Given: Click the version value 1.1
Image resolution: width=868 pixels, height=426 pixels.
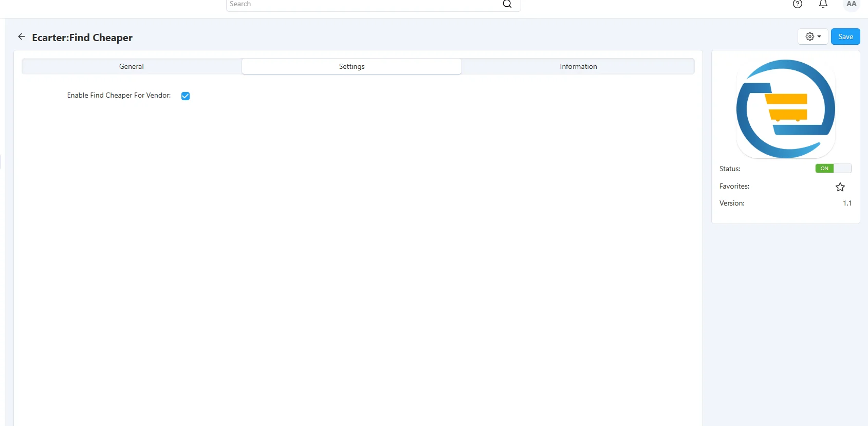Looking at the screenshot, I should pyautogui.click(x=847, y=203).
